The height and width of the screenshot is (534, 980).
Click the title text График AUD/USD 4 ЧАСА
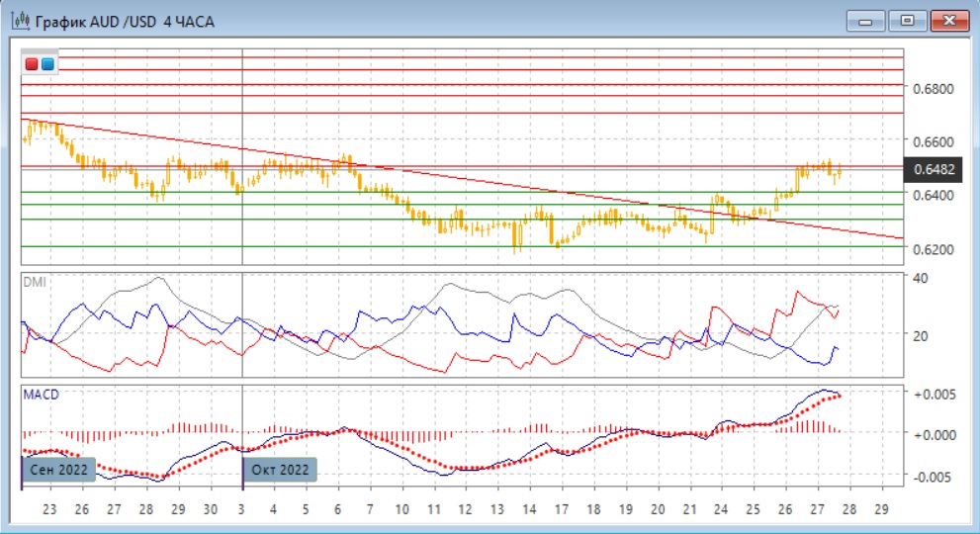pyautogui.click(x=124, y=21)
